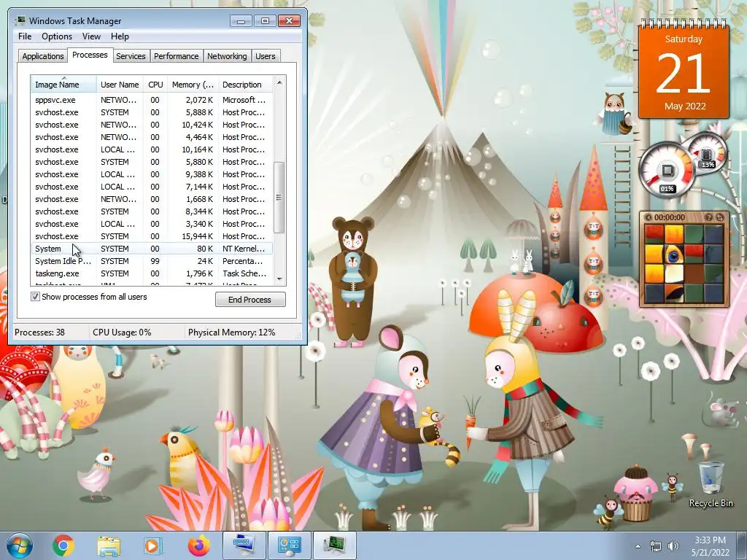Switch to the Performance tab
The width and height of the screenshot is (747, 560).
pyautogui.click(x=176, y=55)
